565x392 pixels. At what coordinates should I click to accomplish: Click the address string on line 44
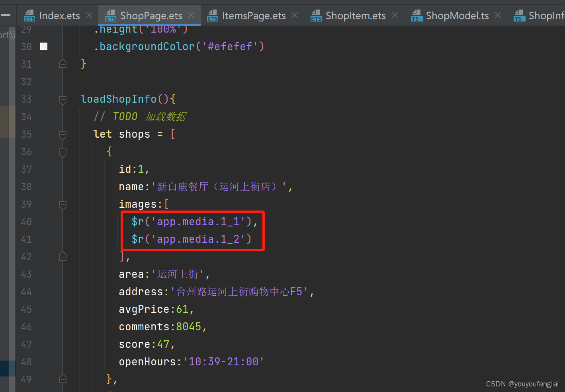coord(239,292)
